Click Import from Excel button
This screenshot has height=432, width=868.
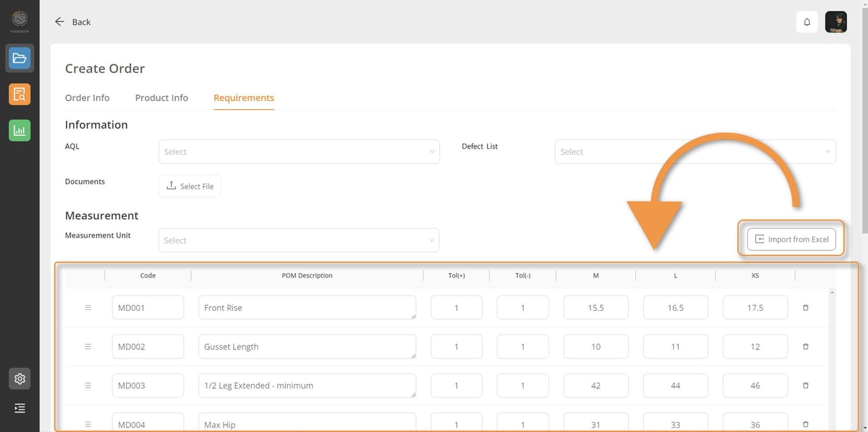(x=791, y=239)
